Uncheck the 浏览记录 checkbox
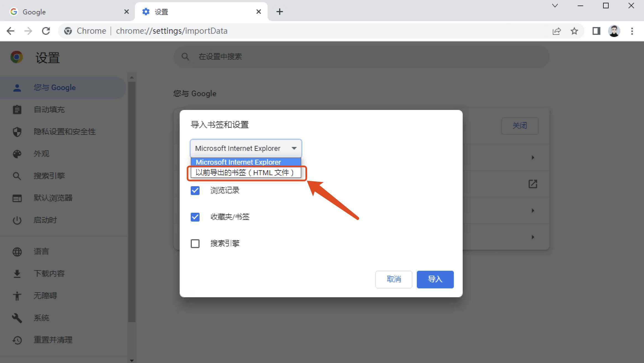 tap(195, 190)
